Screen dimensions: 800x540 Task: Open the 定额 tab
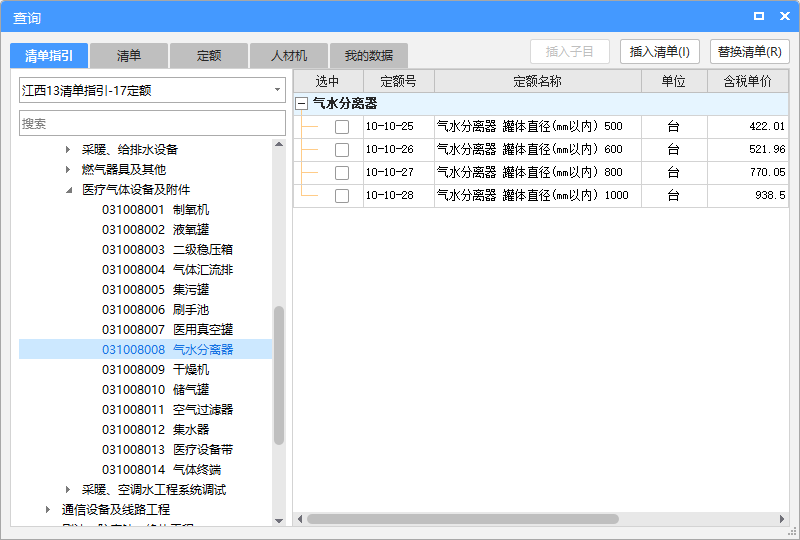pos(209,56)
